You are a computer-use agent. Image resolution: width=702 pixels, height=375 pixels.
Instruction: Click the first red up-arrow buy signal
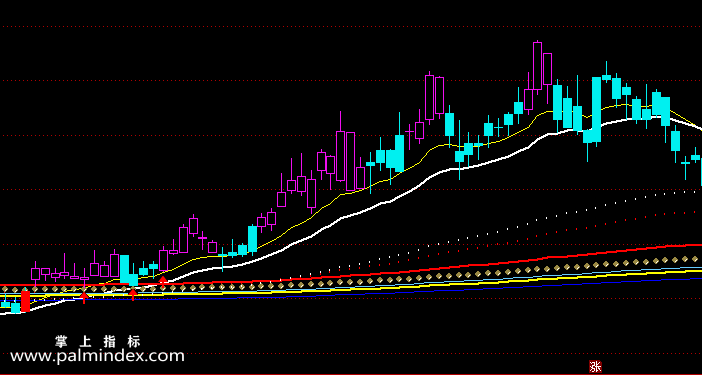coord(84,297)
